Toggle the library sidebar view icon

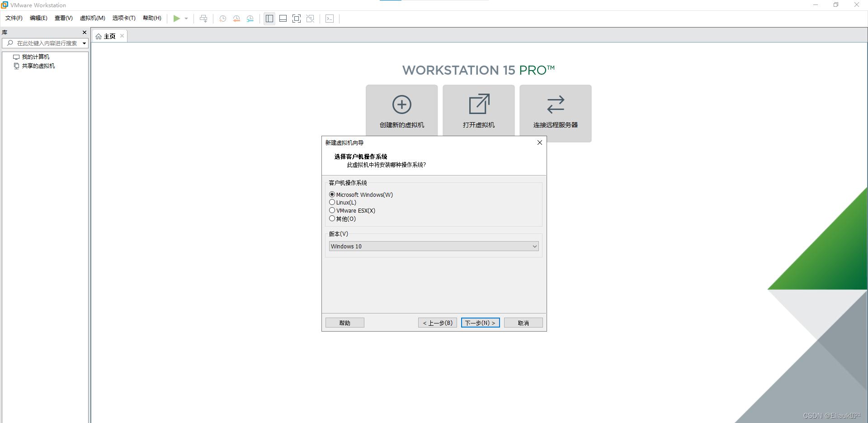[x=269, y=19]
